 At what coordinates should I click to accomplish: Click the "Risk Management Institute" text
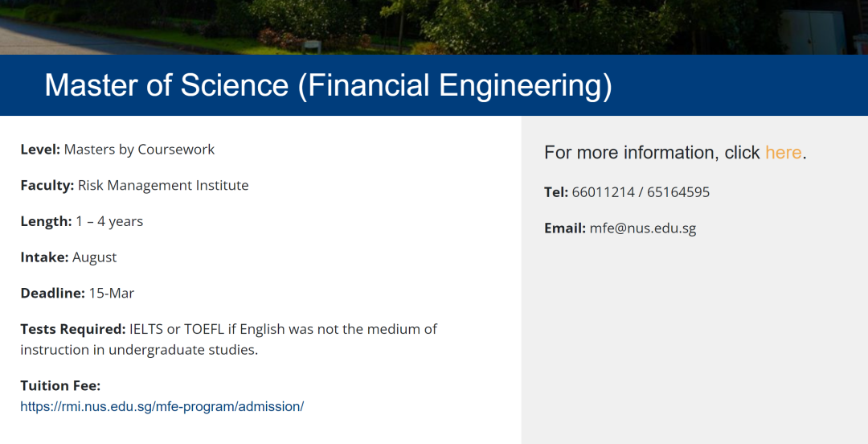pyautogui.click(x=163, y=185)
